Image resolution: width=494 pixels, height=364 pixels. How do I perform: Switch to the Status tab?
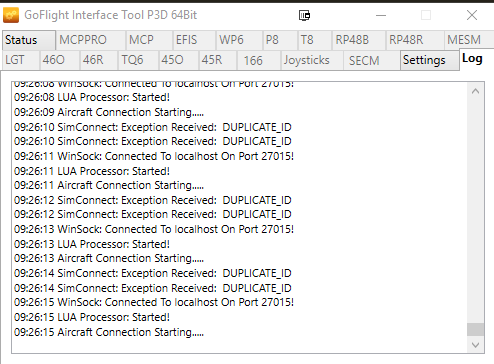tap(29, 40)
